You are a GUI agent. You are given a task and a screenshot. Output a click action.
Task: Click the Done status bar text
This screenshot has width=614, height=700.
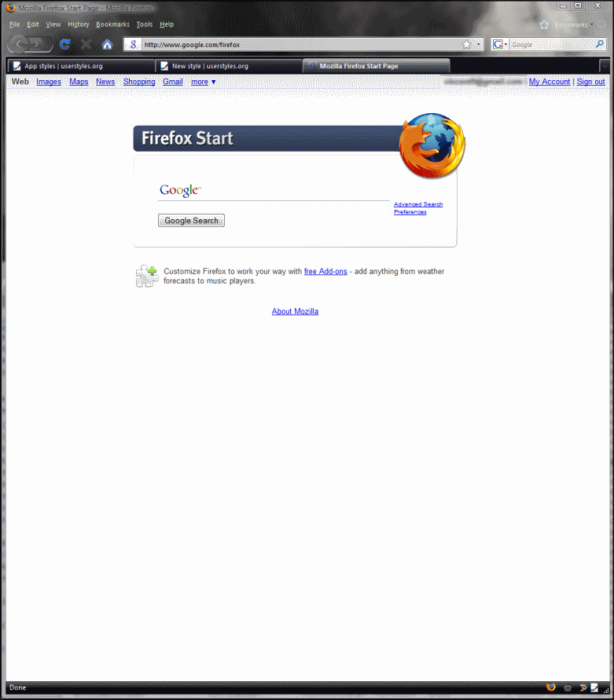coord(18,687)
